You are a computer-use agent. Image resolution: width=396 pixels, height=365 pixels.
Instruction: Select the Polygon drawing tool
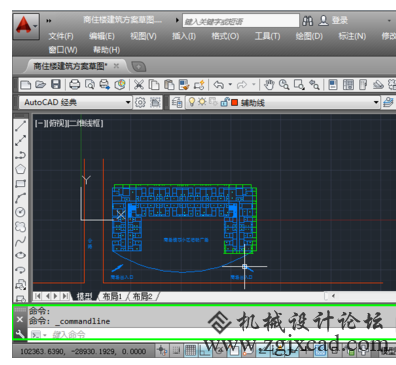pos(20,169)
